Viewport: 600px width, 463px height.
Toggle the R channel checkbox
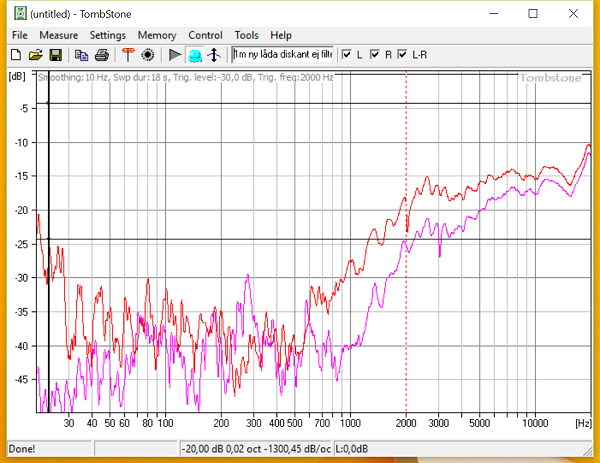375,54
